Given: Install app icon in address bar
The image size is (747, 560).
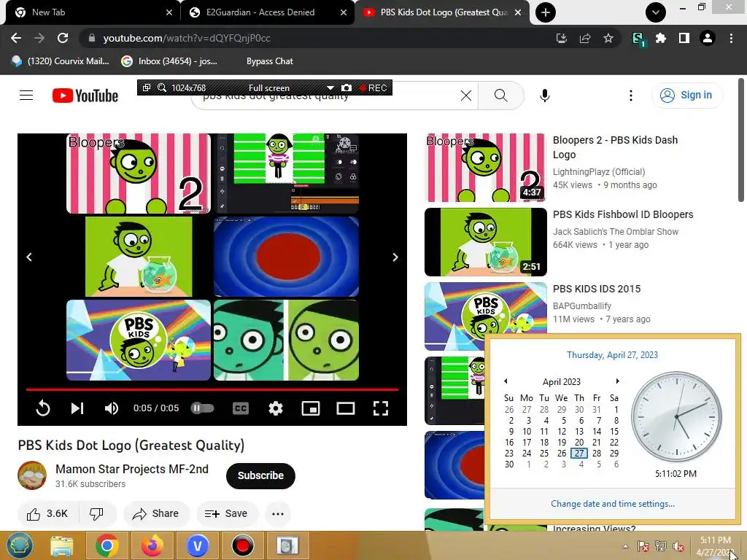Looking at the screenshot, I should (x=561, y=38).
